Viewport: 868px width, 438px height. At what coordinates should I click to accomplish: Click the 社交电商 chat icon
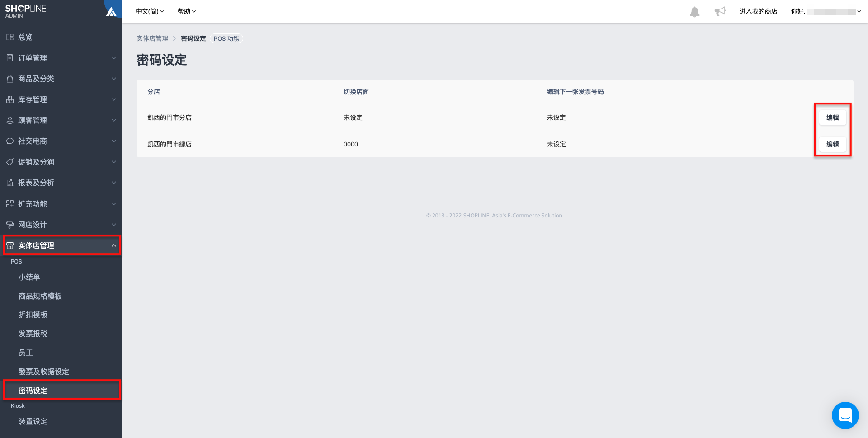10,141
